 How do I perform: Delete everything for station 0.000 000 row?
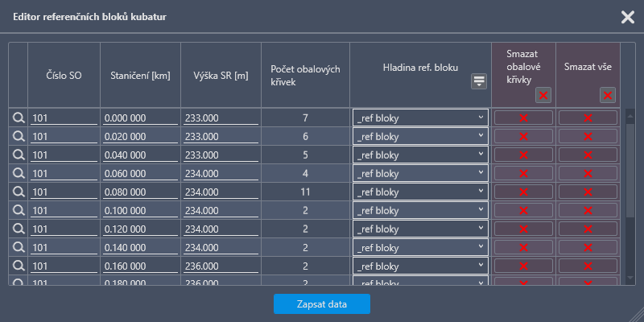click(588, 118)
